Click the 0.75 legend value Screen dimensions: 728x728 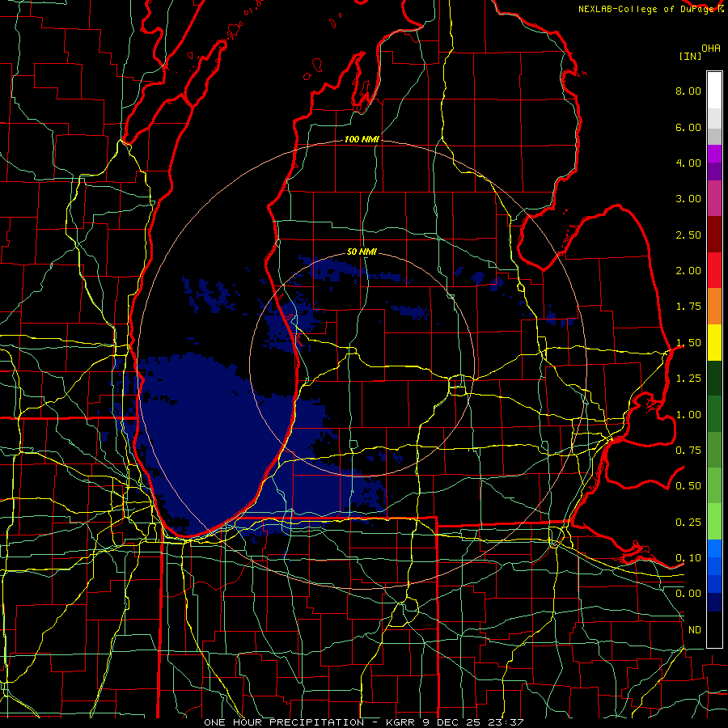pos(688,451)
